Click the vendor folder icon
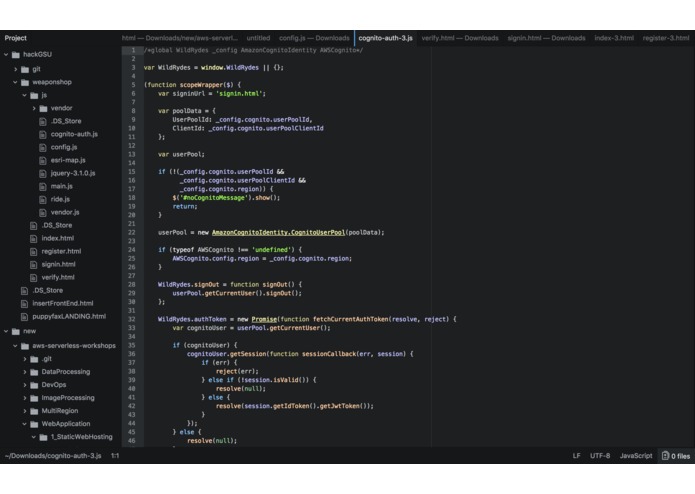This screenshot has height=494, width=695. tap(43, 108)
